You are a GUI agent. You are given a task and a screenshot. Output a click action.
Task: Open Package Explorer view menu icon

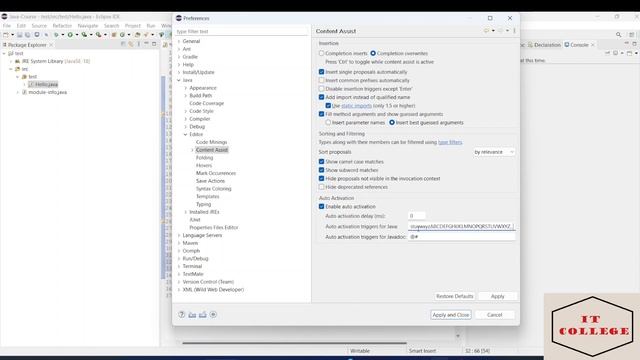coord(139,44)
